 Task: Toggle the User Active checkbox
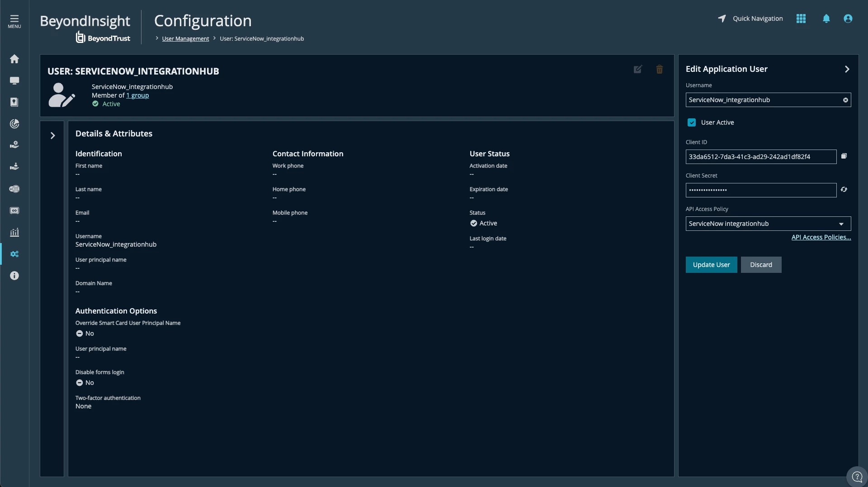692,122
